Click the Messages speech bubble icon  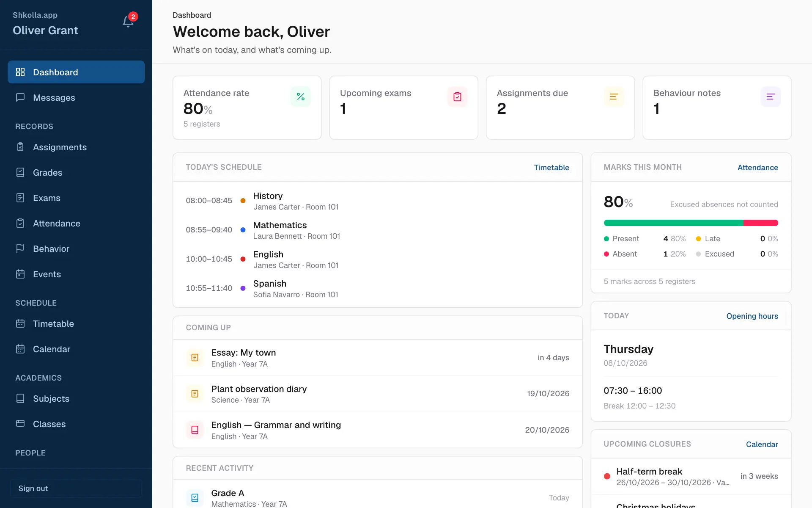(x=20, y=97)
